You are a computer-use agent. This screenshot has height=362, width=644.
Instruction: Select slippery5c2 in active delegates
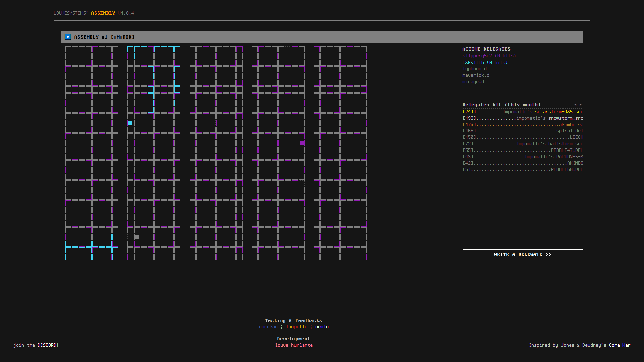pyautogui.click(x=489, y=56)
